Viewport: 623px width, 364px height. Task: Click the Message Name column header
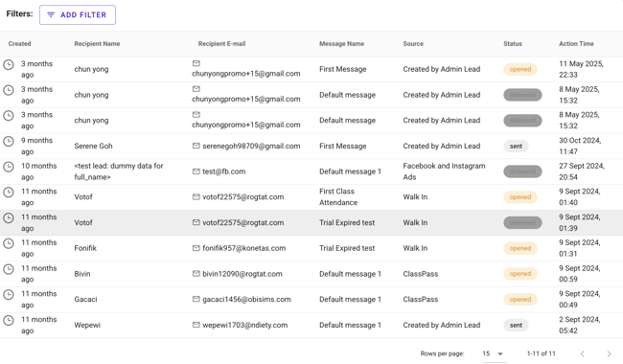click(342, 44)
